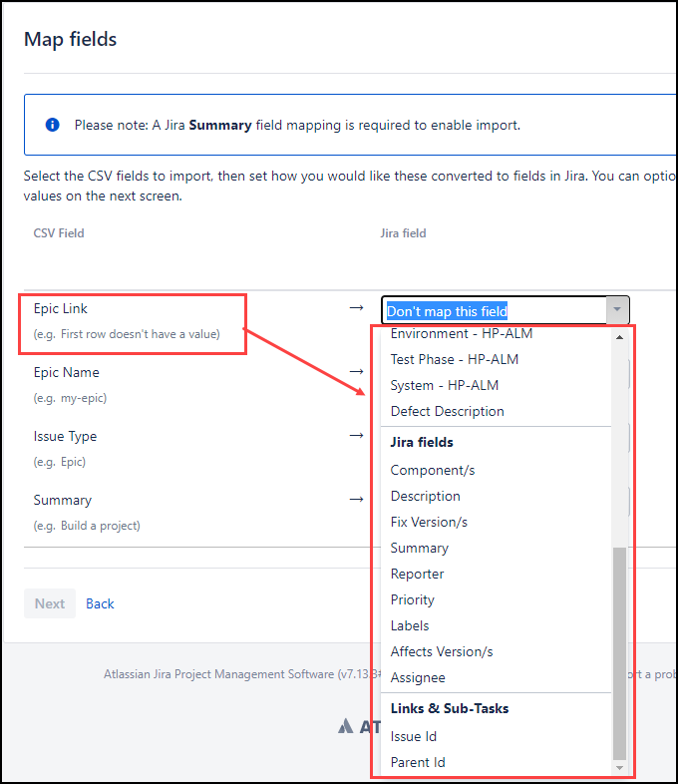Screen dimensions: 678x784
Task: Select 'Parent Id' under Links & Sub-Tasks
Action: pyautogui.click(x=418, y=763)
